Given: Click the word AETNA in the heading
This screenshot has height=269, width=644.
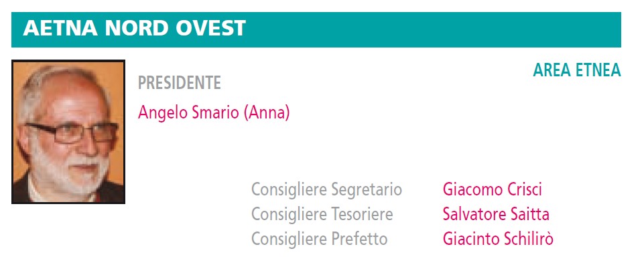Looking at the screenshot, I should (x=60, y=28).
